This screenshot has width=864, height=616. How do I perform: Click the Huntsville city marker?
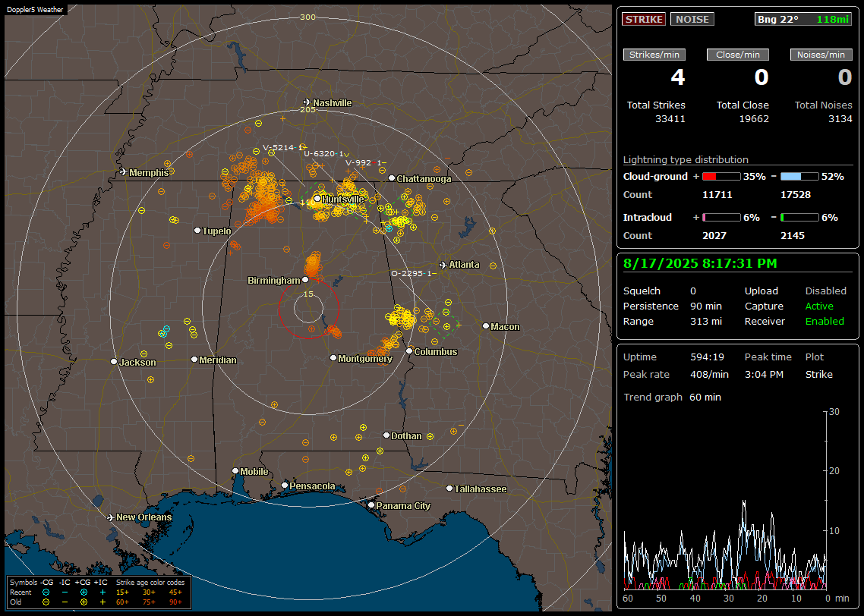click(317, 199)
